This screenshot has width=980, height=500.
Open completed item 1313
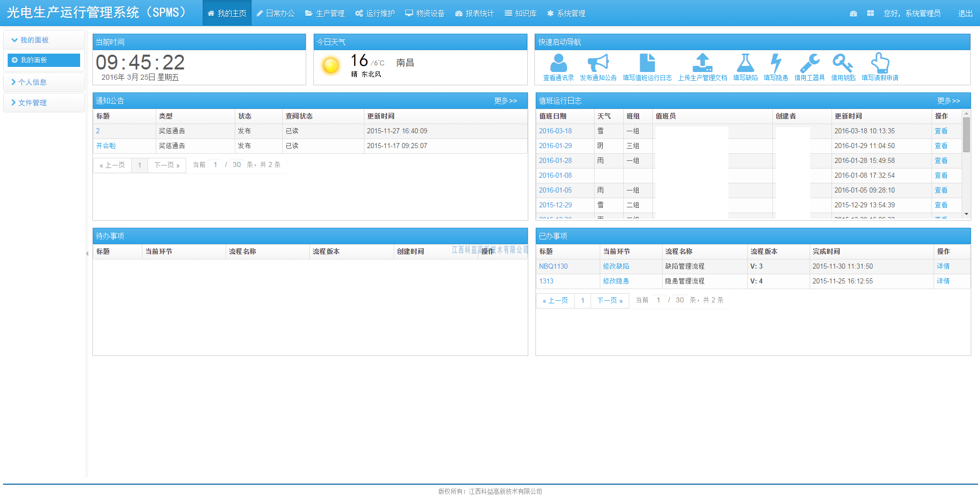pyautogui.click(x=546, y=281)
